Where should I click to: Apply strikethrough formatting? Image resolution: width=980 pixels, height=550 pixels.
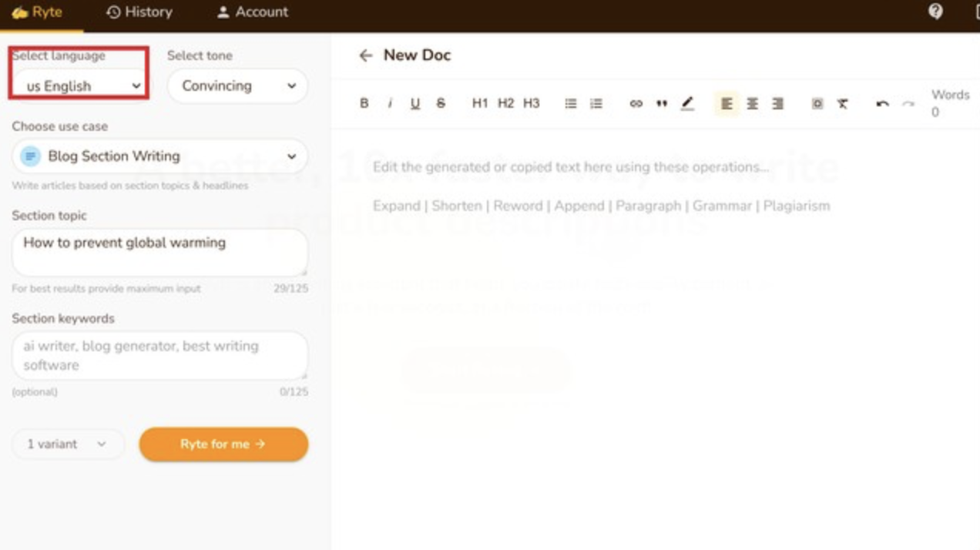coord(441,103)
